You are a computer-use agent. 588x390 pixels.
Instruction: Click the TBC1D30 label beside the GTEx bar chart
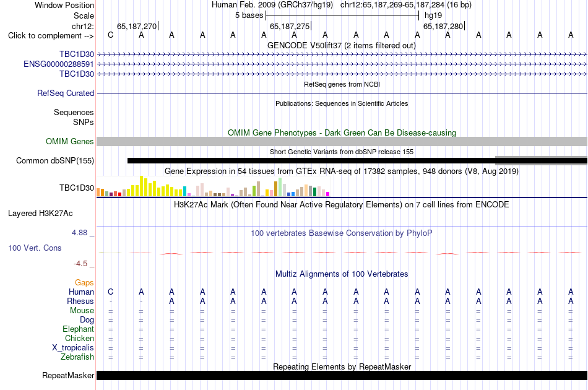click(77, 188)
